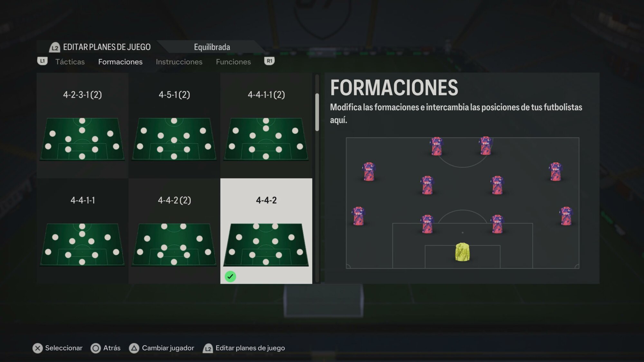
Task: Click the R1 shoulder button icon
Action: pyautogui.click(x=270, y=61)
